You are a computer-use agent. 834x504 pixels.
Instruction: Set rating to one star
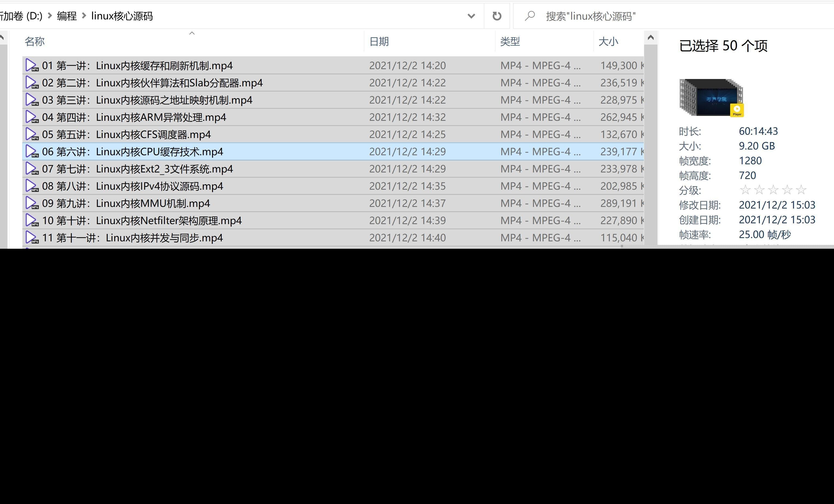pos(745,190)
